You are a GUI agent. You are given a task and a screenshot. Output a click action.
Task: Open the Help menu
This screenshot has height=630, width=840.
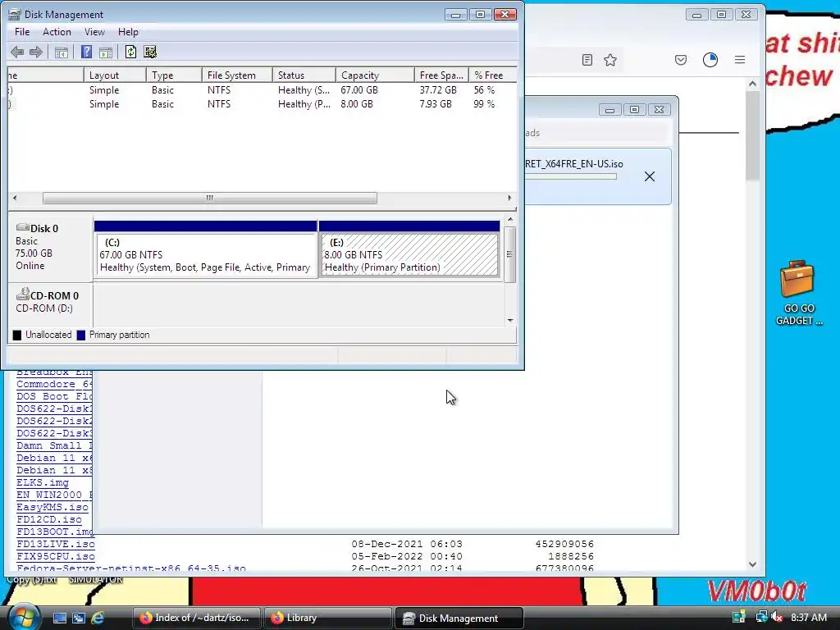tap(128, 32)
